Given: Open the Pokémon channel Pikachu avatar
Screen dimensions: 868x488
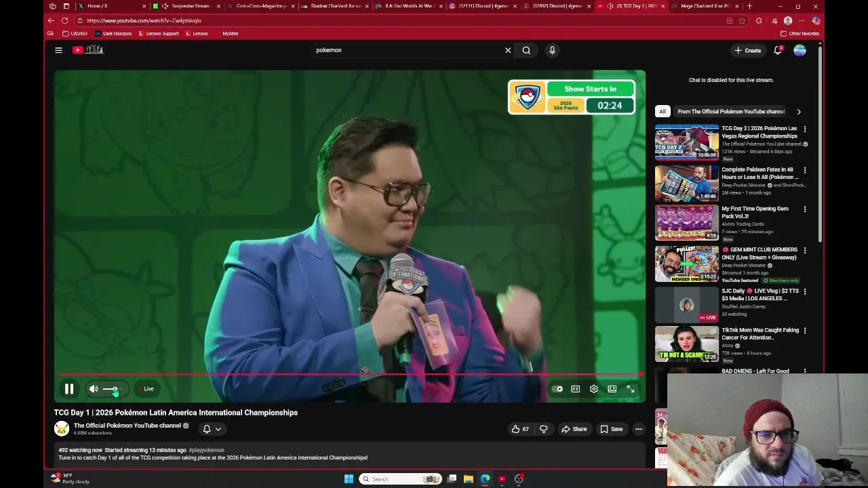Looking at the screenshot, I should point(62,429).
